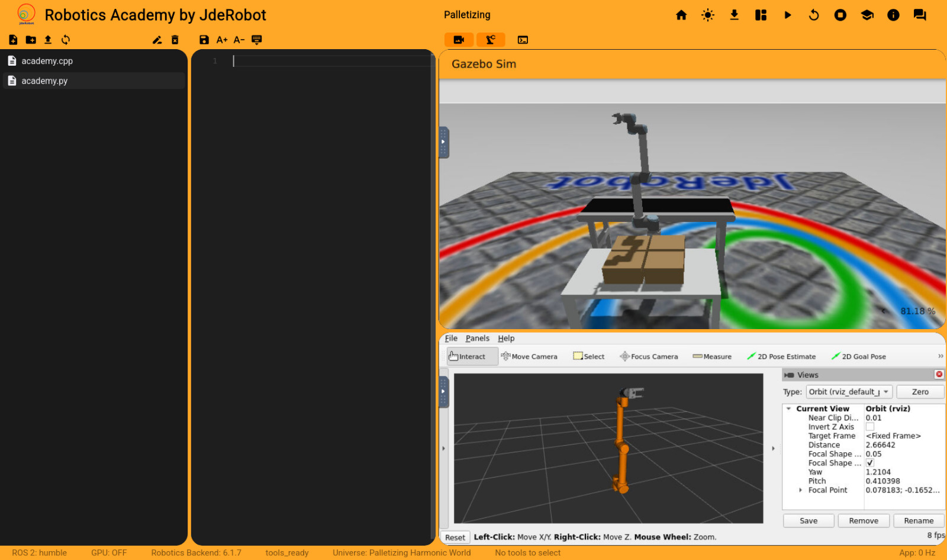Click the Rename view button
The image size is (947, 560).
pyautogui.click(x=919, y=521)
